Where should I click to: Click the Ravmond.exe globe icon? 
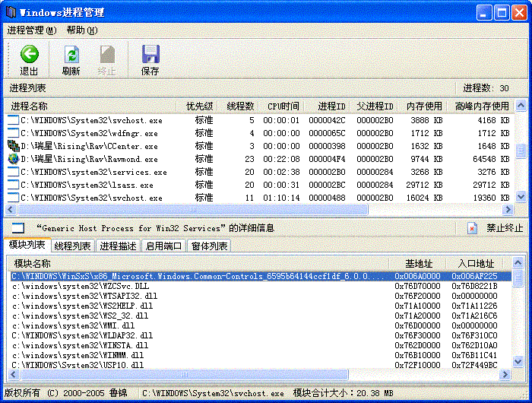tap(13, 159)
